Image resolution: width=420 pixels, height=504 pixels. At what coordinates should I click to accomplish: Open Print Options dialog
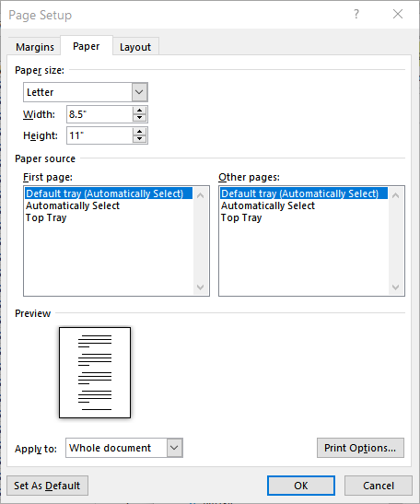[360, 448]
